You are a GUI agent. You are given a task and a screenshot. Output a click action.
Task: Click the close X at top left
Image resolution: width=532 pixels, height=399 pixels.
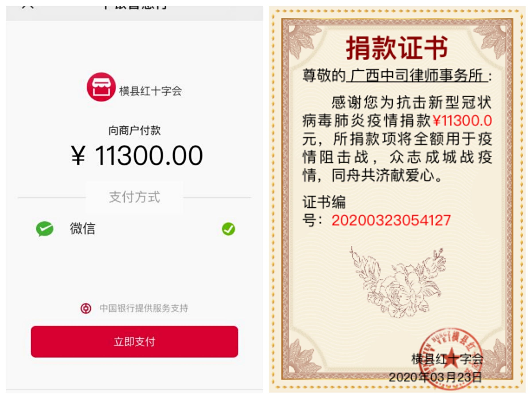coord(28,7)
